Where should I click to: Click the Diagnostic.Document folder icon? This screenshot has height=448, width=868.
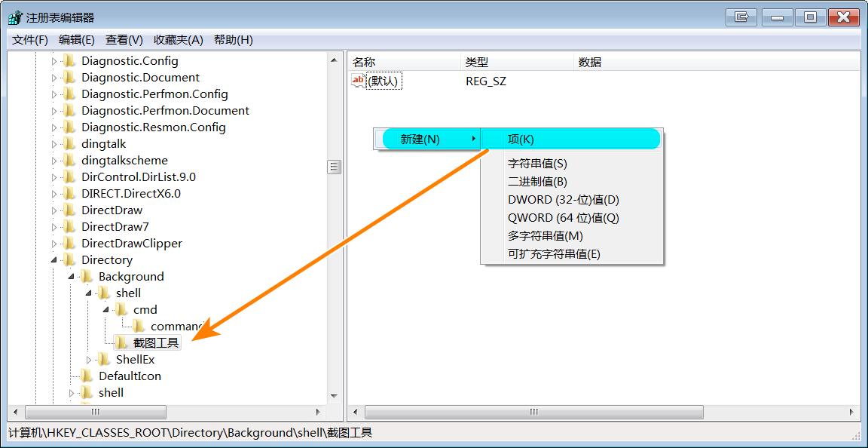69,77
